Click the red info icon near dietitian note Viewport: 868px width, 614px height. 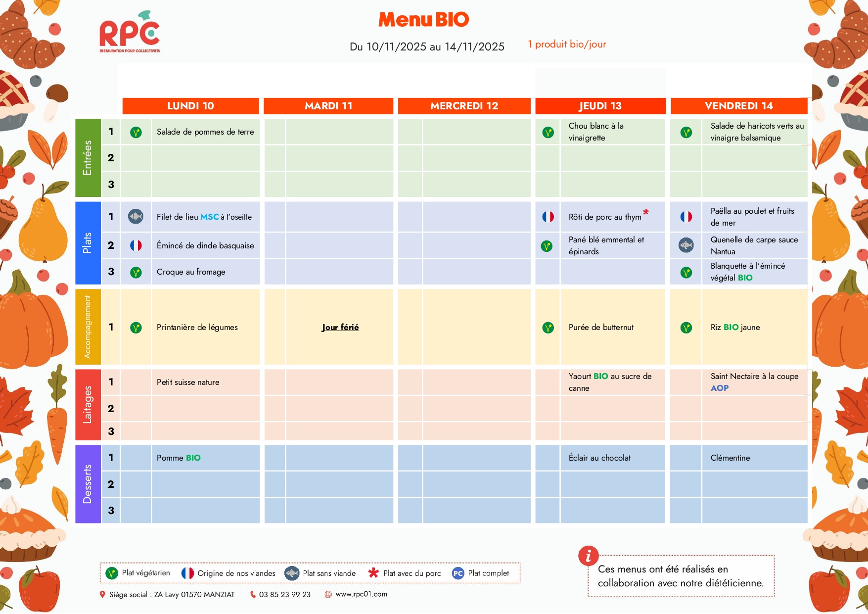(588, 556)
